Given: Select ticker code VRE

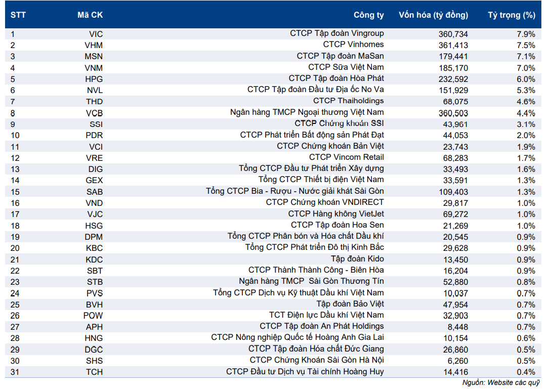Looking at the screenshot, I should (94, 158).
